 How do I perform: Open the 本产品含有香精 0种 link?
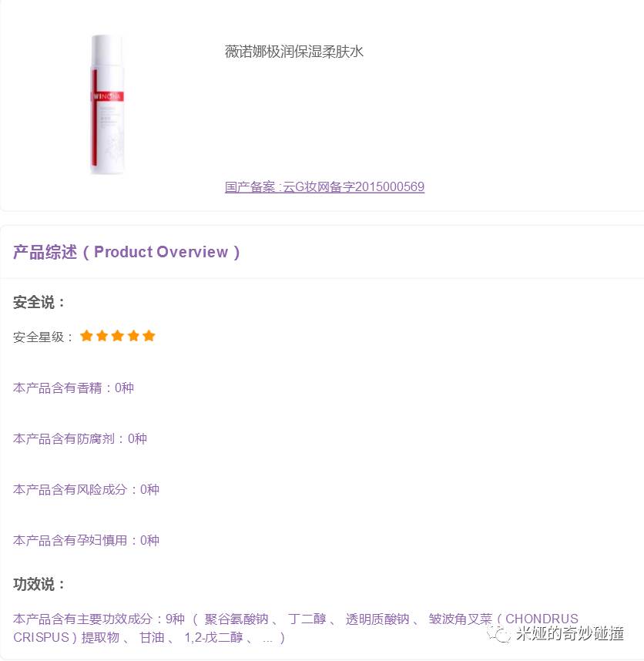click(73, 388)
